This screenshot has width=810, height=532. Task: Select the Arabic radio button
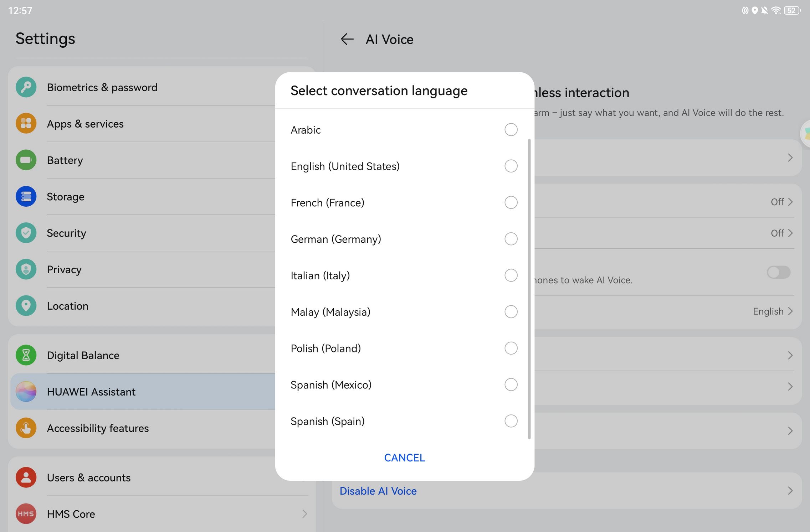511,130
